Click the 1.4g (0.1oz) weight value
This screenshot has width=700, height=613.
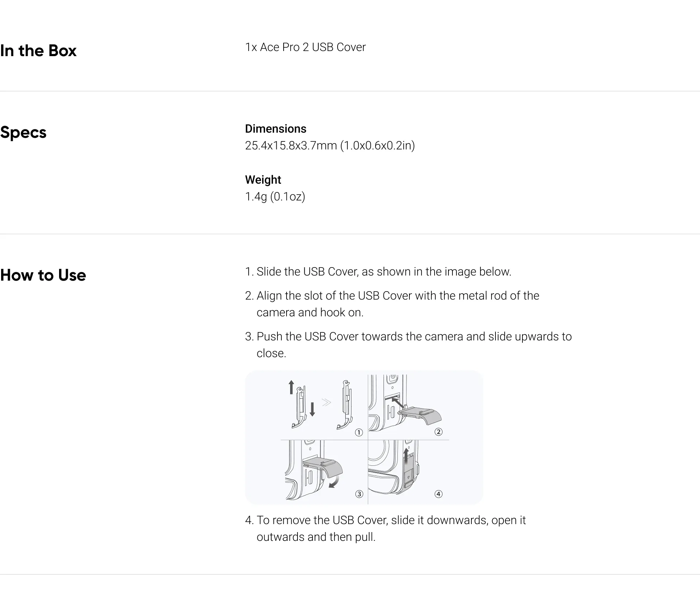[275, 196]
